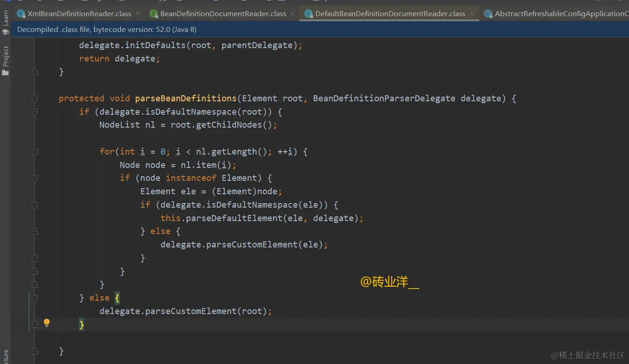Click the highlighted yellow closing brace
The width and height of the screenshot is (629, 364).
(x=82, y=325)
